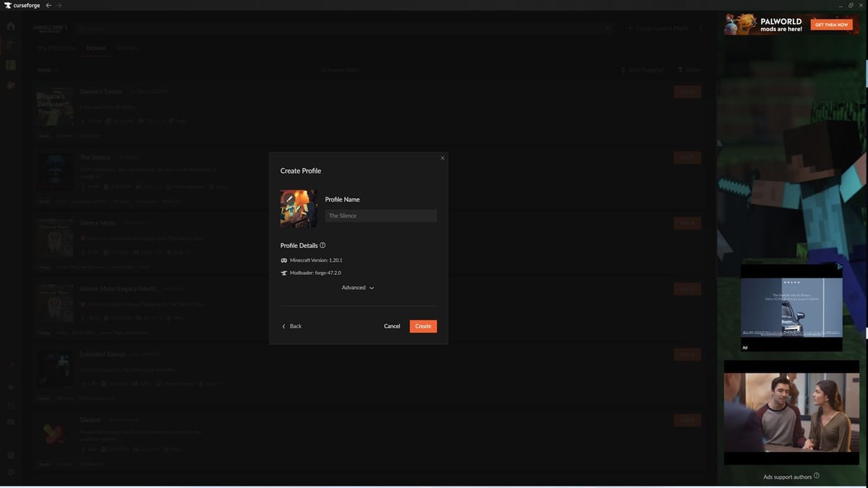Click GET THEM NOW on Palworld banner
Image resolution: width=868 pixels, height=488 pixels.
pos(831,25)
